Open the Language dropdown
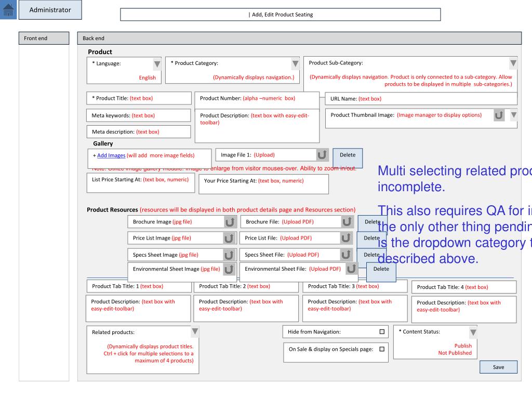Screen dimensions: 532x399 [x=157, y=64]
